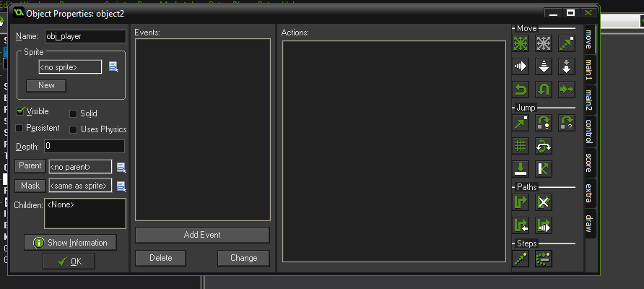The height and width of the screenshot is (289, 644).
Task: Select the Move Fixed action icon
Action: click(521, 43)
